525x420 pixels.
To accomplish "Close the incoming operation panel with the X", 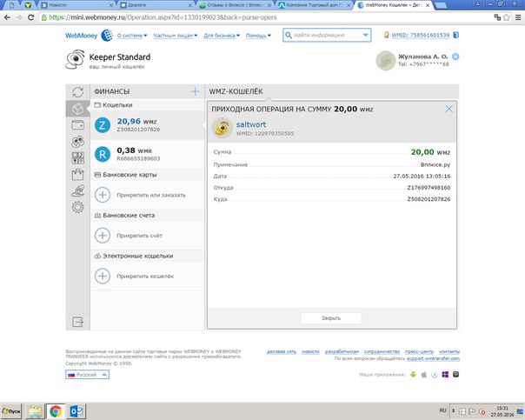I will point(449,109).
